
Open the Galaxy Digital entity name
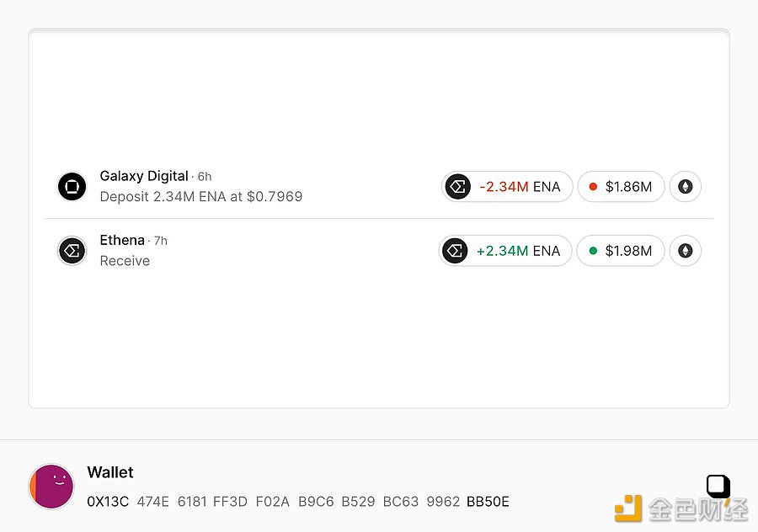point(144,176)
